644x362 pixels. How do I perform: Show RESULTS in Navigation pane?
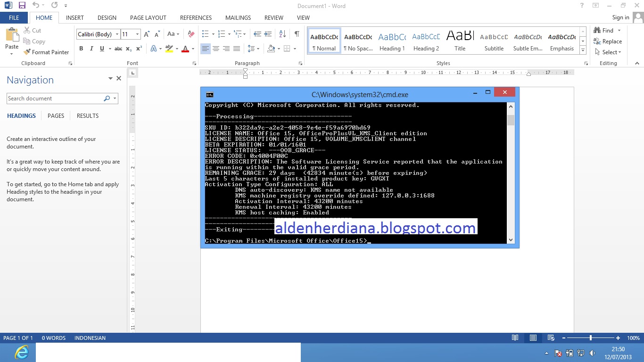click(88, 115)
